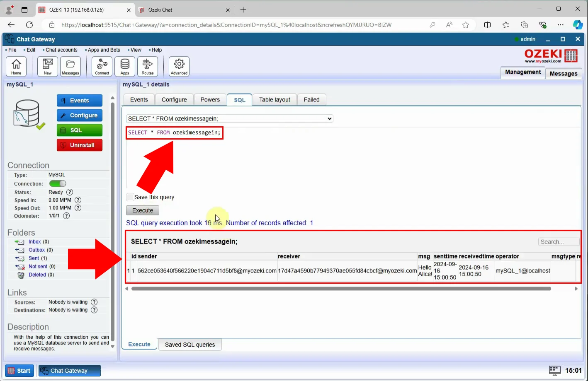This screenshot has width=588, height=381.
Task: Click the blue Events side button
Action: (x=80, y=101)
